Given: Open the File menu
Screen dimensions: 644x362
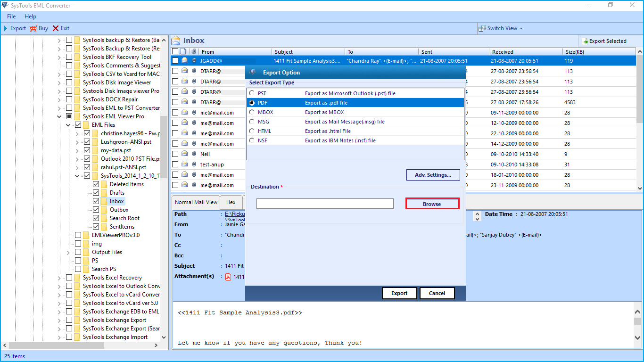Looking at the screenshot, I should [x=11, y=16].
